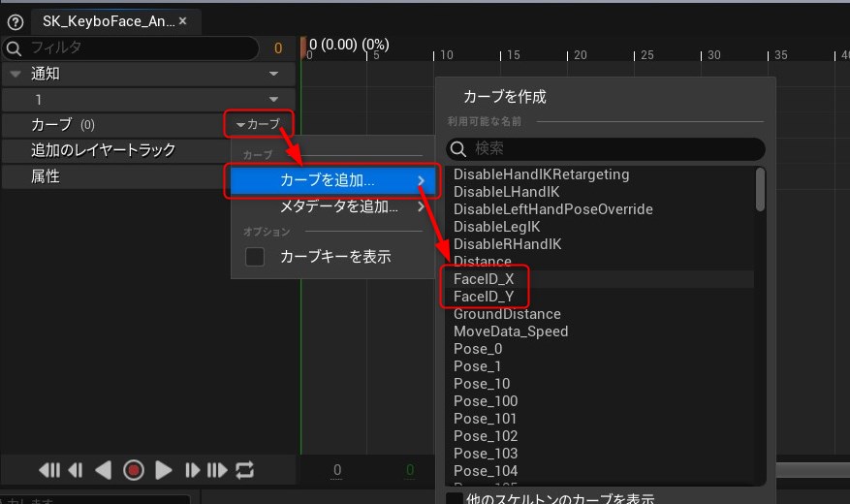Select GroundDistance curve name

(x=507, y=314)
